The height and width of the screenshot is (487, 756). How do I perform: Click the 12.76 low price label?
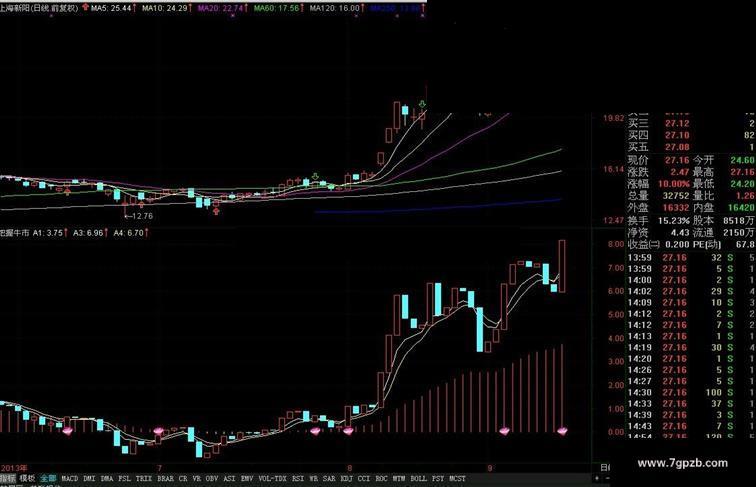142,216
